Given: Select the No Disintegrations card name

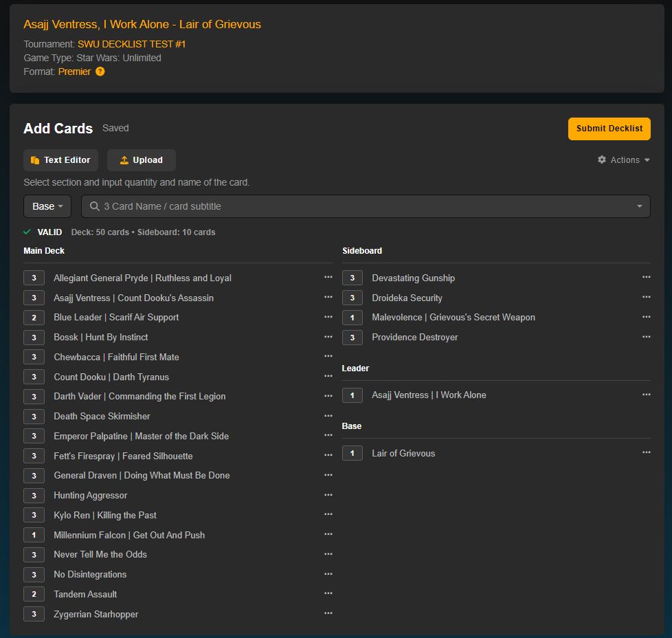Looking at the screenshot, I should pos(90,574).
